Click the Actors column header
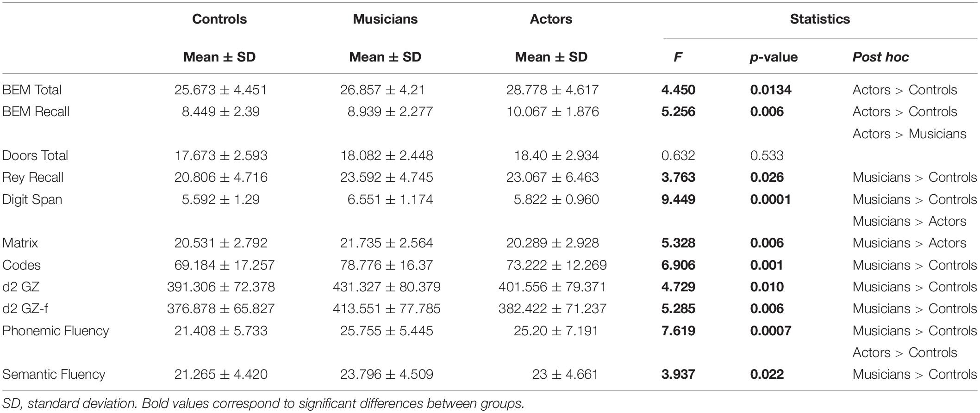The image size is (980, 413). (551, 19)
